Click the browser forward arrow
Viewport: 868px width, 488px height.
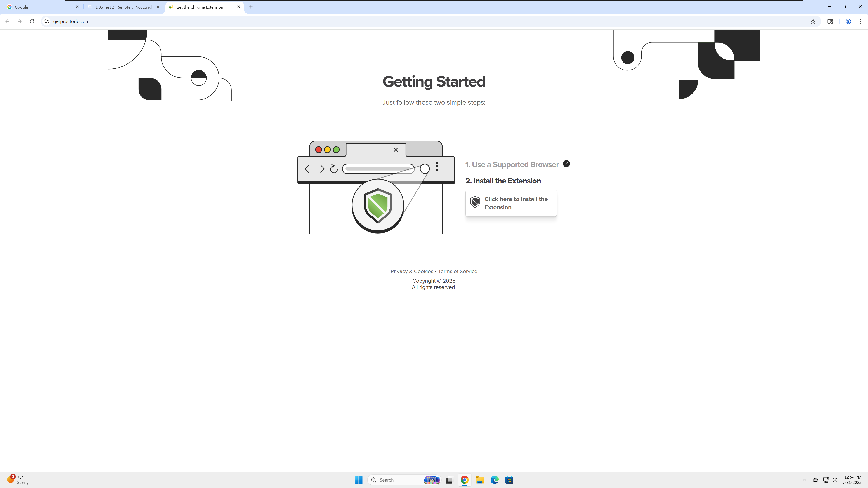(x=19, y=21)
